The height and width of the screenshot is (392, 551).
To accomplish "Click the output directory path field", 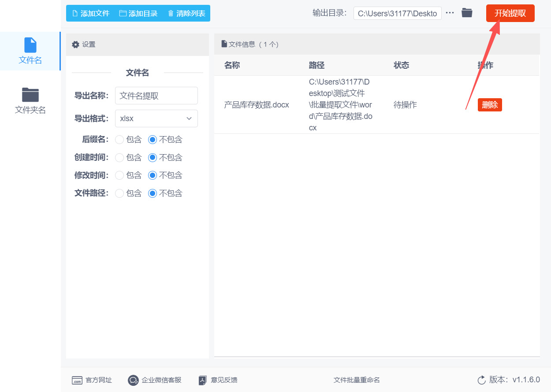I will tap(397, 13).
